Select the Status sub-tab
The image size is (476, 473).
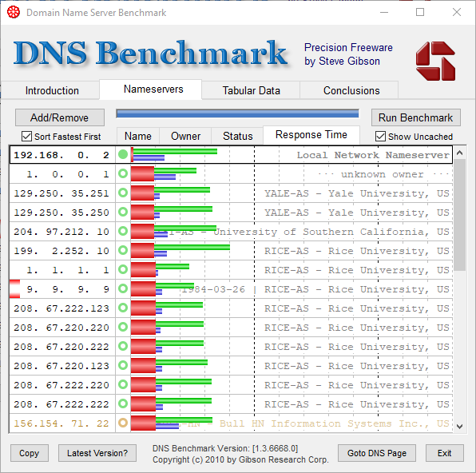pos(238,136)
